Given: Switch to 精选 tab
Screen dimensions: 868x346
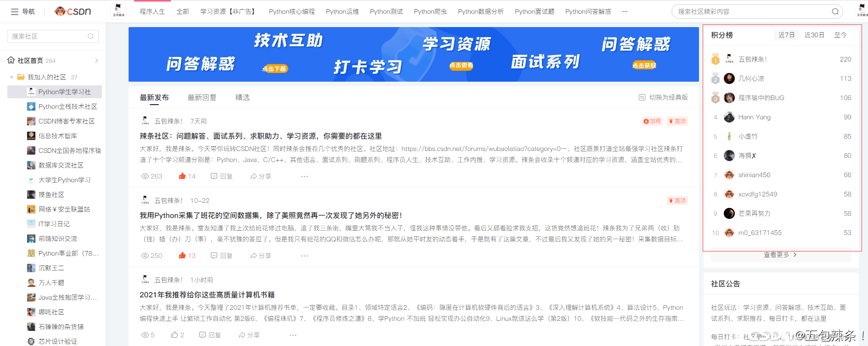Looking at the screenshot, I should pyautogui.click(x=242, y=97).
